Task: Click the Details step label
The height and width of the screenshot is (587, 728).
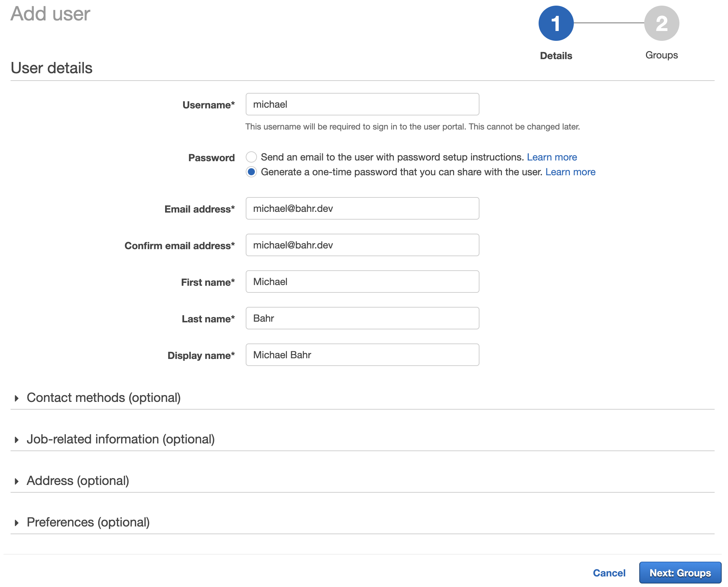Action: [556, 56]
